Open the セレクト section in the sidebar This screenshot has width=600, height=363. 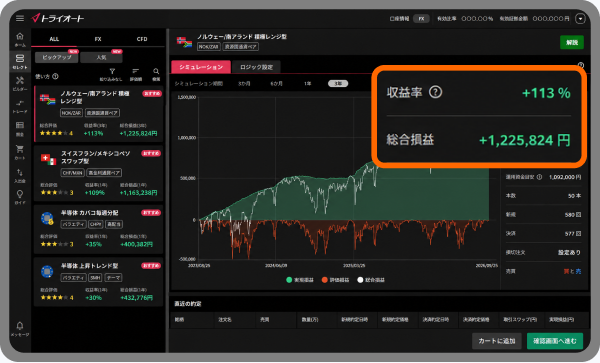(x=20, y=61)
